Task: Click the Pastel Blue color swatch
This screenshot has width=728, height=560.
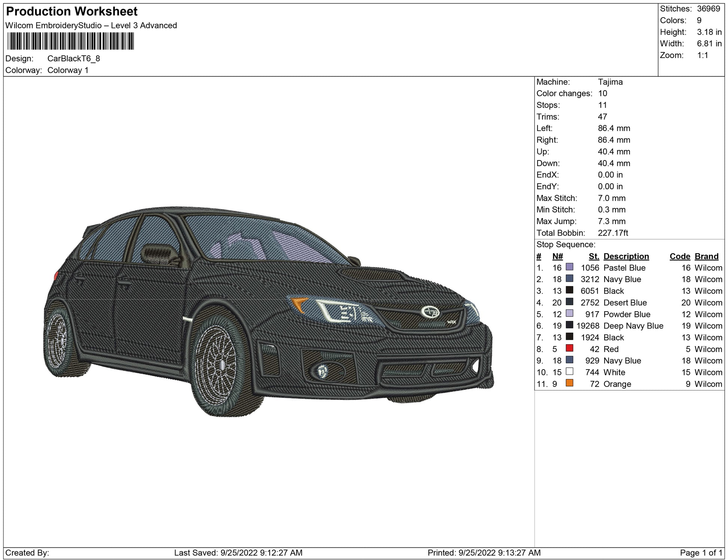Action: pos(569,267)
